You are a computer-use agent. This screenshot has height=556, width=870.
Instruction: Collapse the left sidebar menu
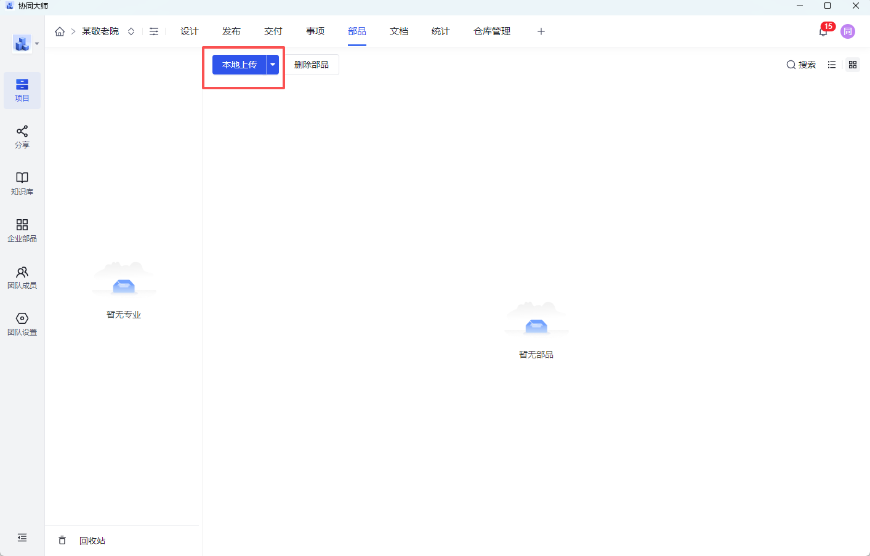pos(22,538)
